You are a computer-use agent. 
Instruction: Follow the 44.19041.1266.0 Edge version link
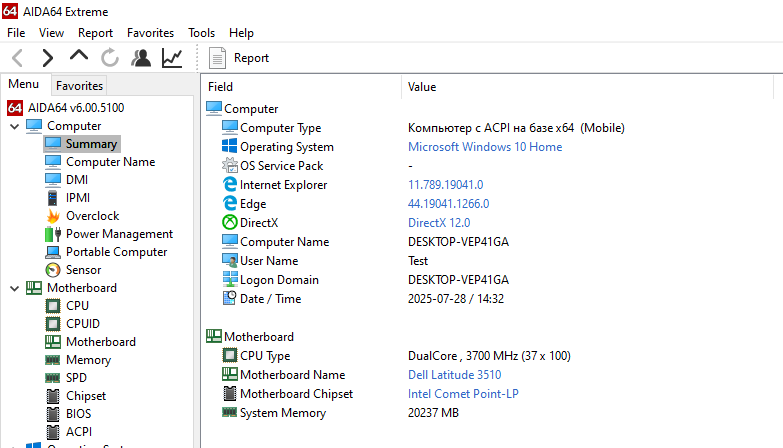(448, 204)
